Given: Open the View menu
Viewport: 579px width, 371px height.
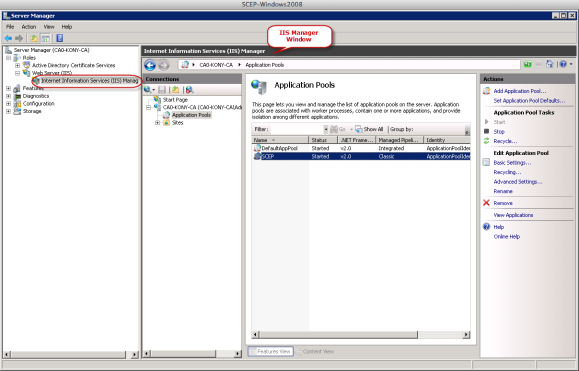Looking at the screenshot, I should pos(49,27).
